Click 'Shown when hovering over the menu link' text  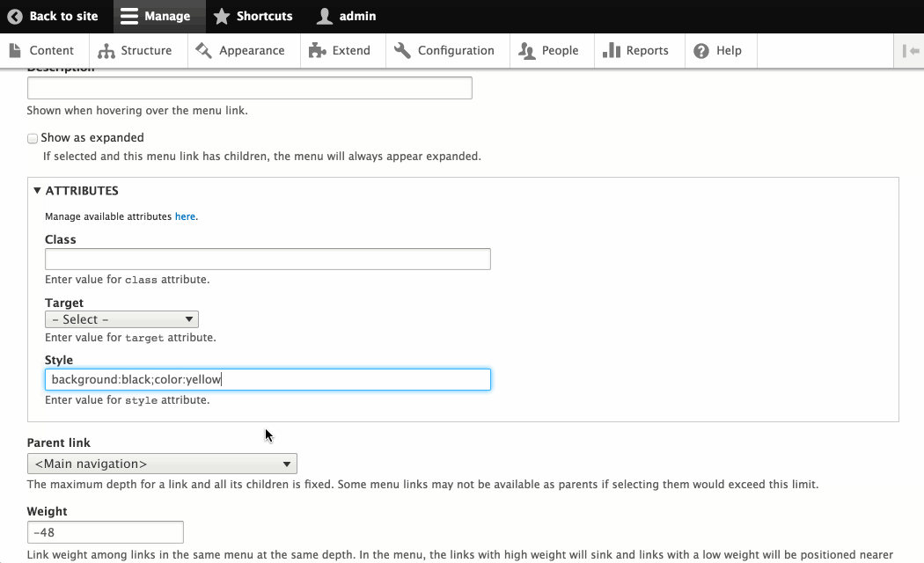point(137,111)
